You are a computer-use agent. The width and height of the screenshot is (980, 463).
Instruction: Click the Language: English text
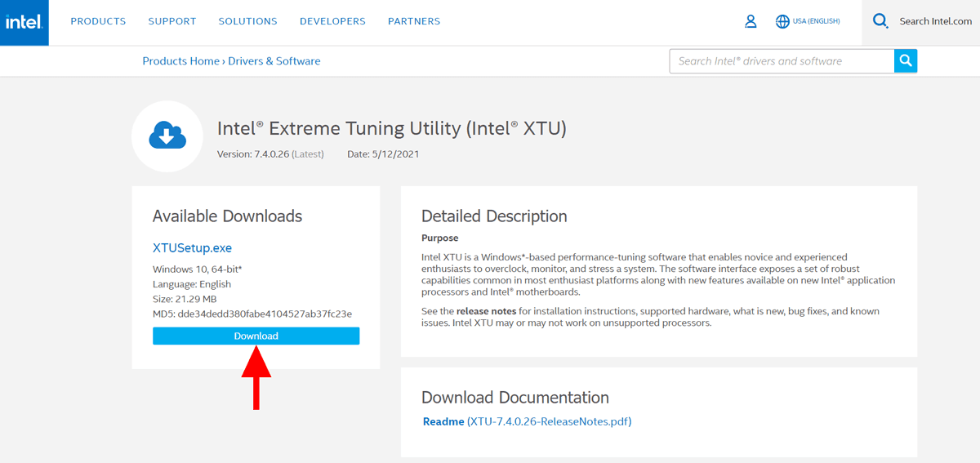coord(192,284)
